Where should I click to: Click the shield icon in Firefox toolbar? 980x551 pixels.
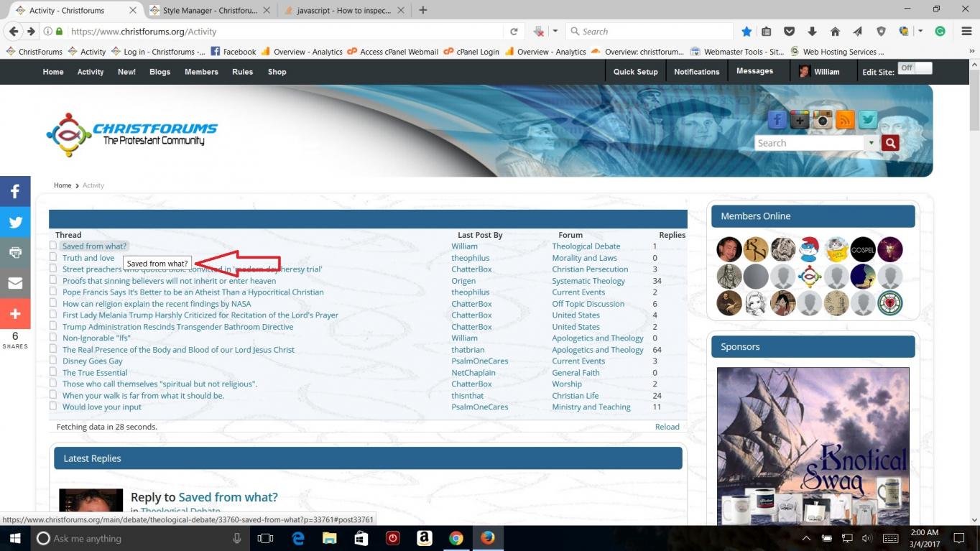click(881, 32)
